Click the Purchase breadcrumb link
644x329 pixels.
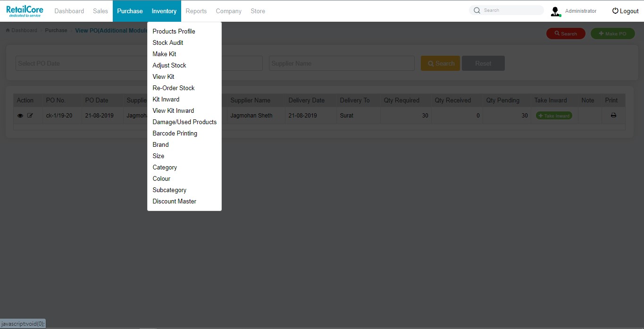[x=56, y=30]
